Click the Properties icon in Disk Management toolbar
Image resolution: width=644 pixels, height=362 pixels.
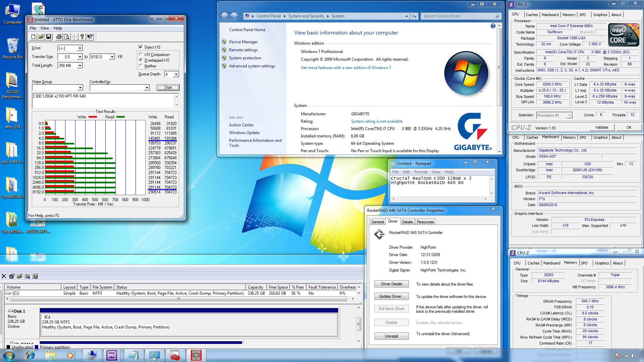pyautogui.click(x=12, y=276)
